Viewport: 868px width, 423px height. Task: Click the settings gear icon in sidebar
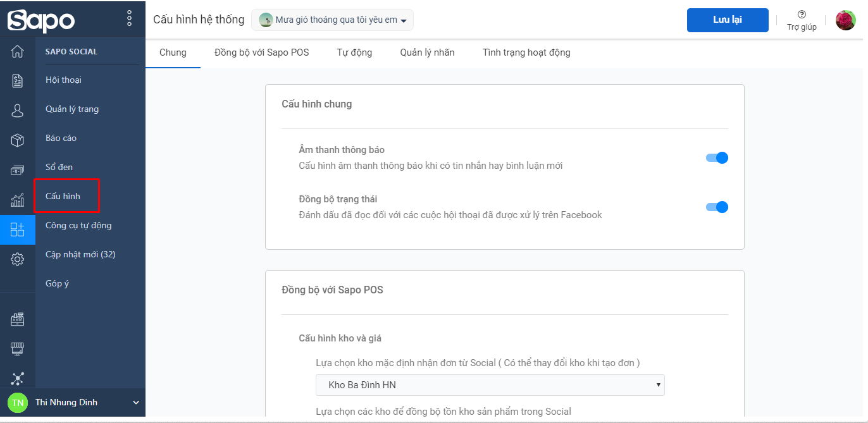(17, 259)
